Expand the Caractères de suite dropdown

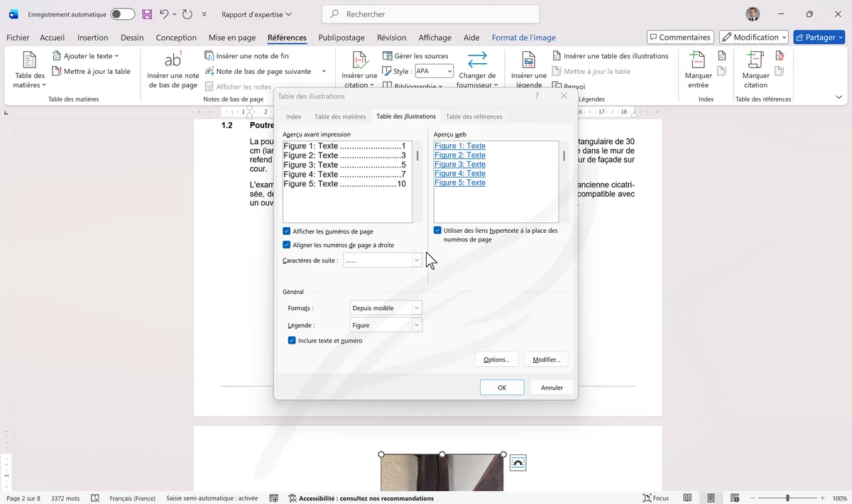[x=417, y=261]
